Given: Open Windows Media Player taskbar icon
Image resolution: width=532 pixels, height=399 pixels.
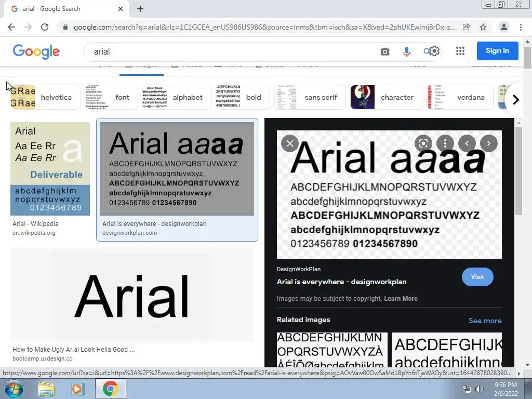Looking at the screenshot, I should pos(77,389).
